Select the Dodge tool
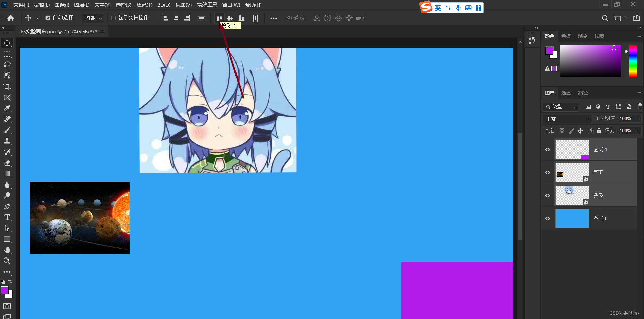Image resolution: width=644 pixels, height=319 pixels. 7,196
